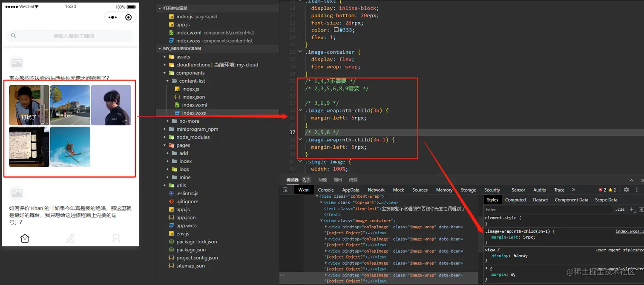Click the red error count indicator
The image size is (644, 285).
[602, 190]
